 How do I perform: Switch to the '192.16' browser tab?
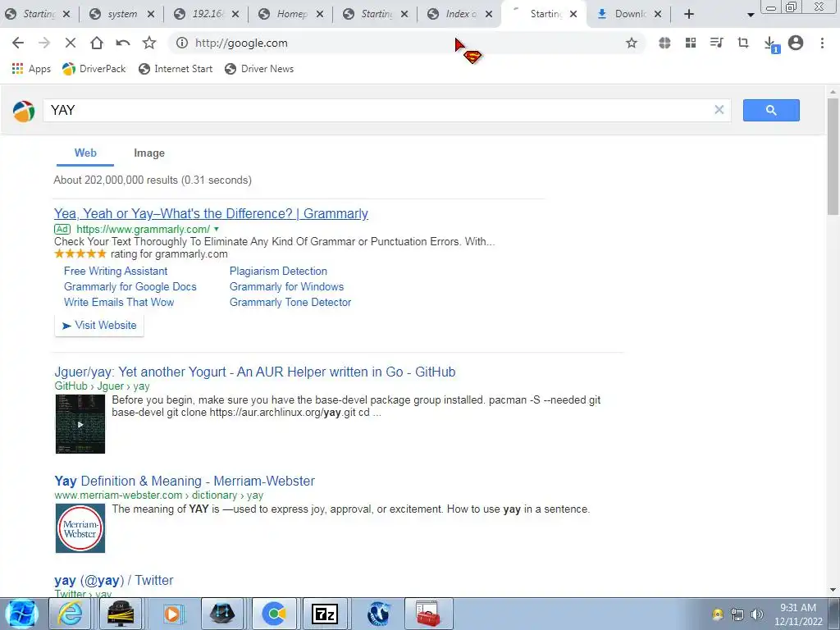tap(206, 15)
